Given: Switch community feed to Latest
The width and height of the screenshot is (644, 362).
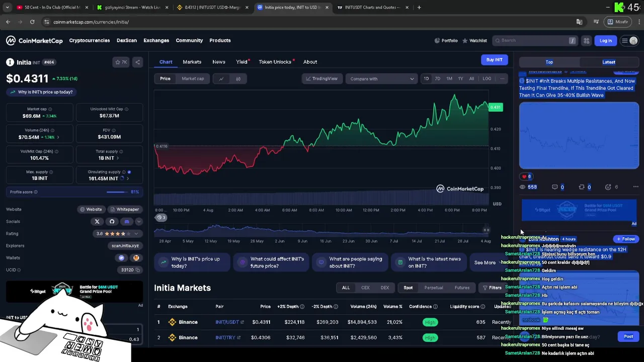Looking at the screenshot, I should pos(608,62).
